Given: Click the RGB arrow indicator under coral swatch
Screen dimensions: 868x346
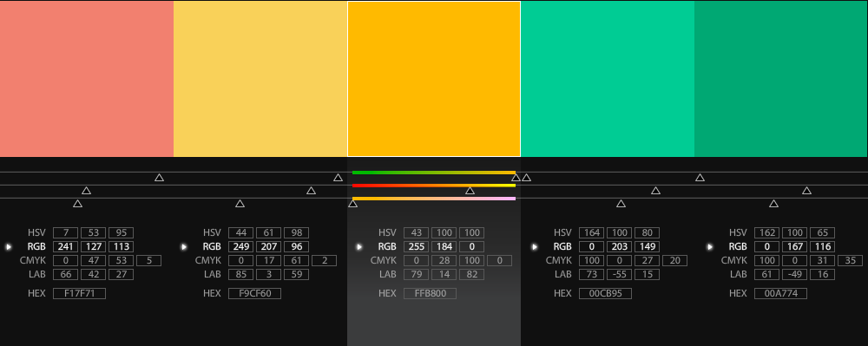Looking at the screenshot, I should pyautogui.click(x=9, y=247).
